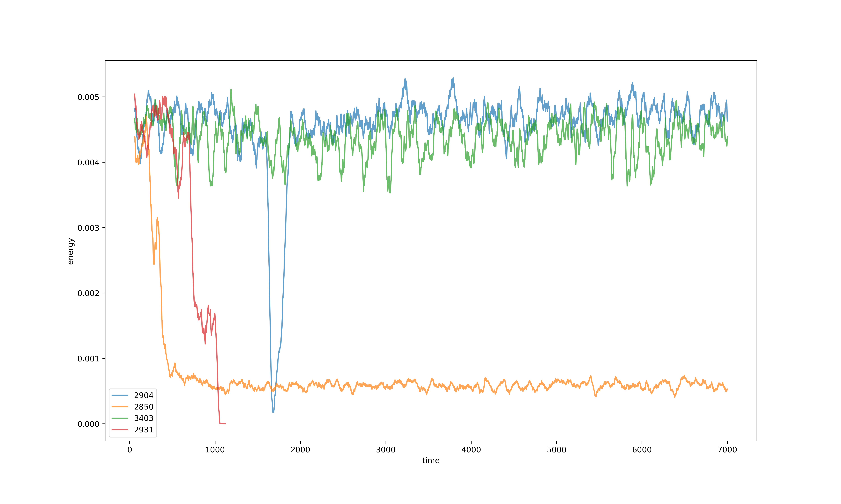Click the 1000 tick label on x-axis
The width and height of the screenshot is (841, 504).
[215, 450]
